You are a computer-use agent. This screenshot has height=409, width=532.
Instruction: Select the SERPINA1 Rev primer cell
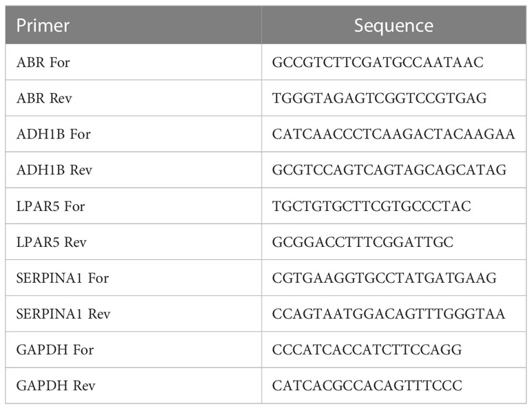tap(133, 314)
